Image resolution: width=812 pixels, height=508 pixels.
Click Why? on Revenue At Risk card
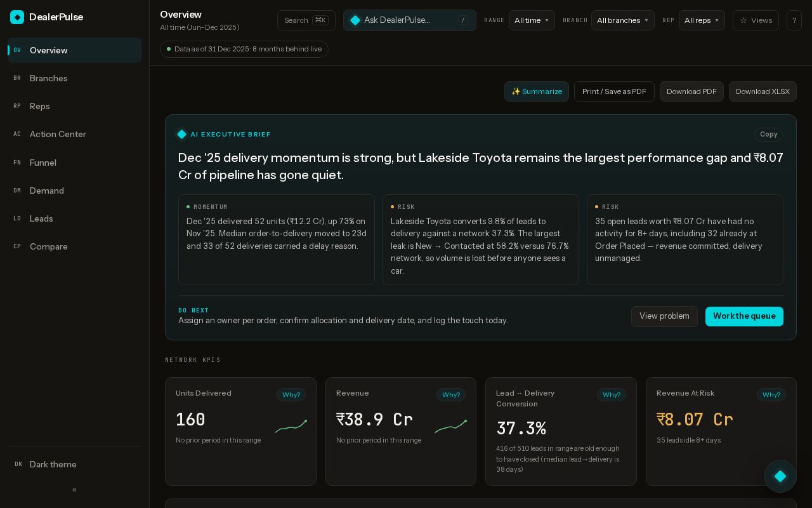tap(771, 395)
